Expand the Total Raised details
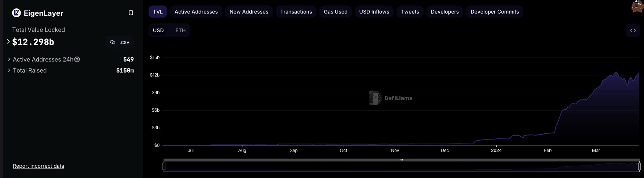Screen dimensions: 644x178 (9, 70)
